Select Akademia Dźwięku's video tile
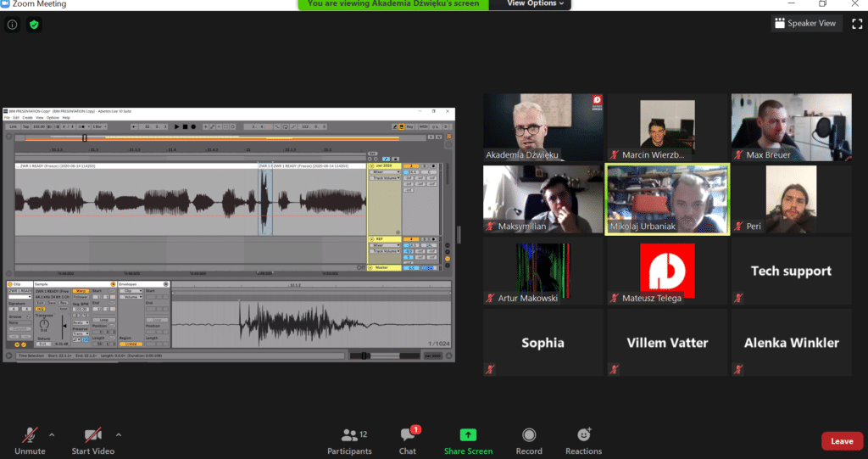 543,127
